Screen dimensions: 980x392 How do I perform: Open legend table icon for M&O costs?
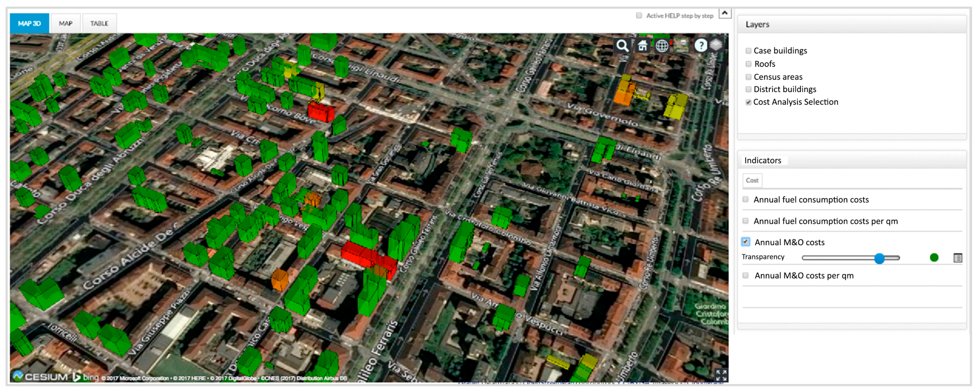click(x=958, y=258)
